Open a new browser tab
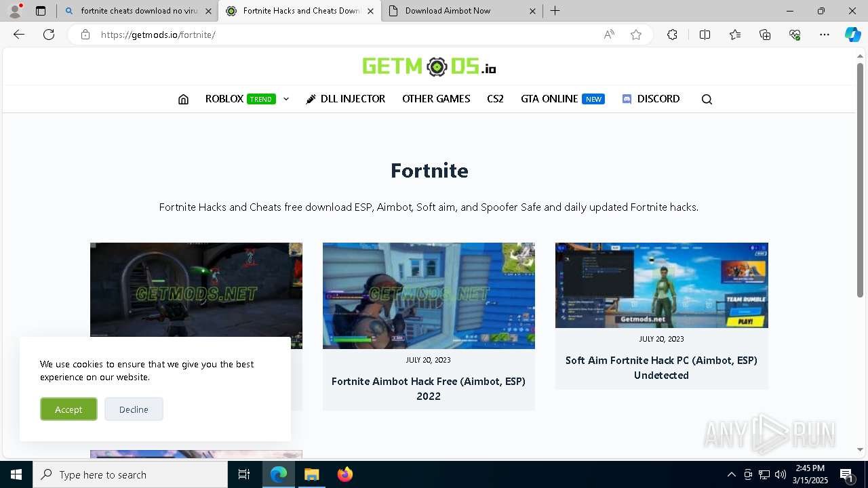Image resolution: width=868 pixels, height=488 pixels. (x=555, y=11)
